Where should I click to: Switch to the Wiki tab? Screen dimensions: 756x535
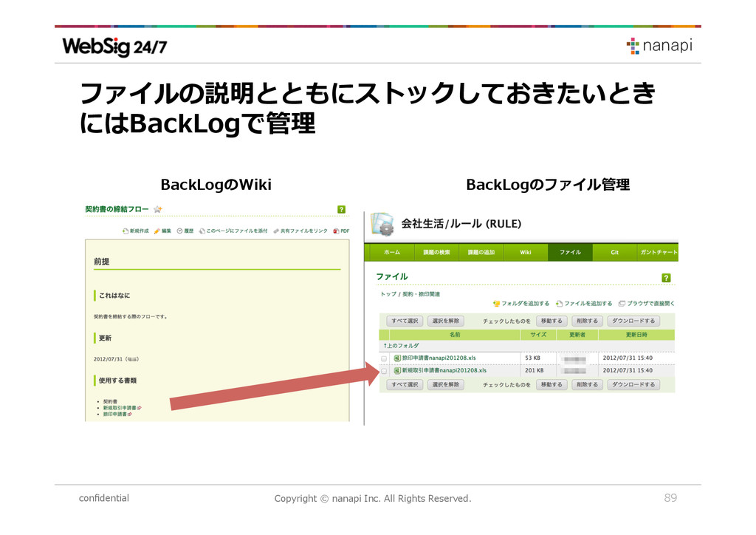526,252
